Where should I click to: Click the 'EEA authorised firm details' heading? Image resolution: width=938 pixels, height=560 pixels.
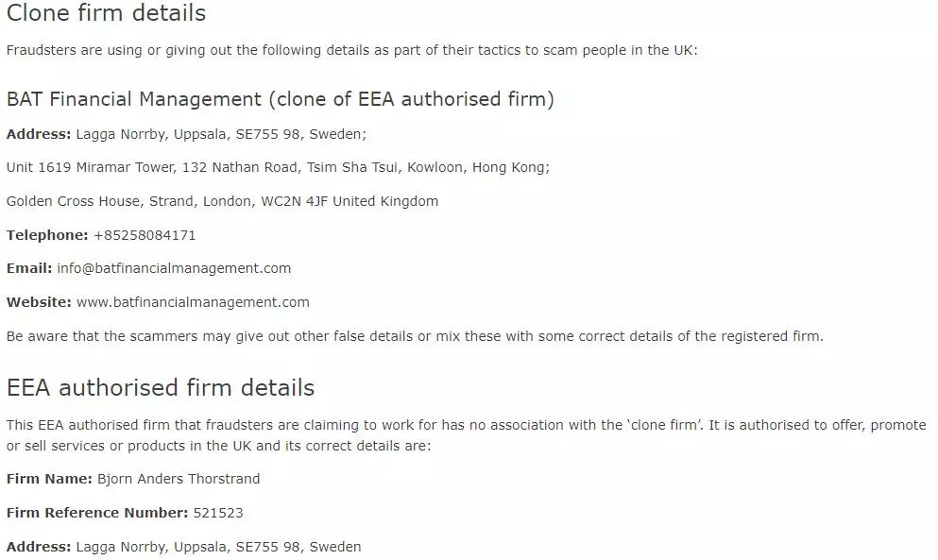click(x=161, y=388)
